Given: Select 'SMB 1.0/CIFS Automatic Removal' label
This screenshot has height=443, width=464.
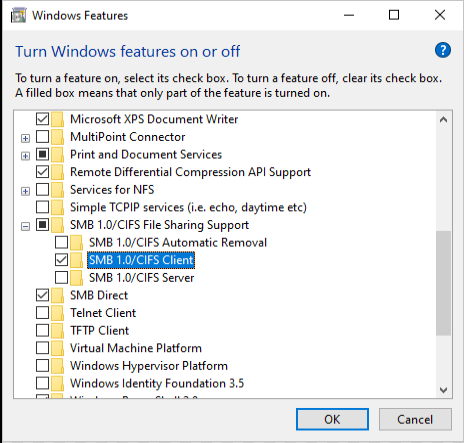Looking at the screenshot, I should (x=178, y=242).
